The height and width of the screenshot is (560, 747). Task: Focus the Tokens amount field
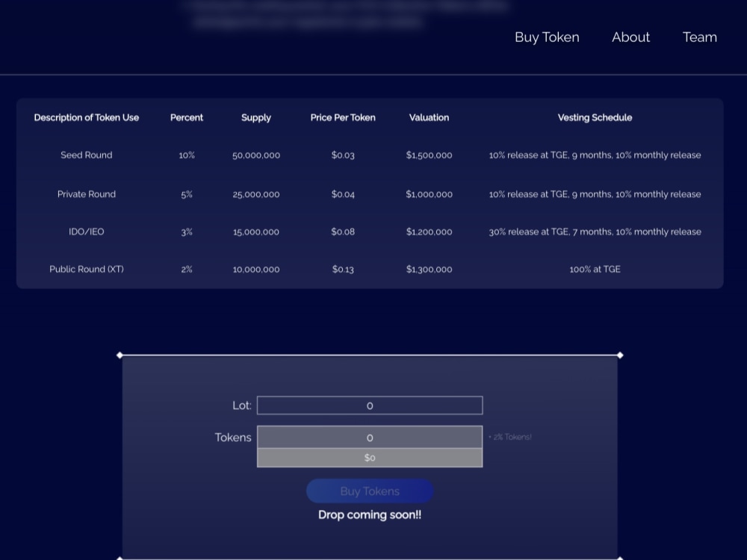tap(370, 437)
